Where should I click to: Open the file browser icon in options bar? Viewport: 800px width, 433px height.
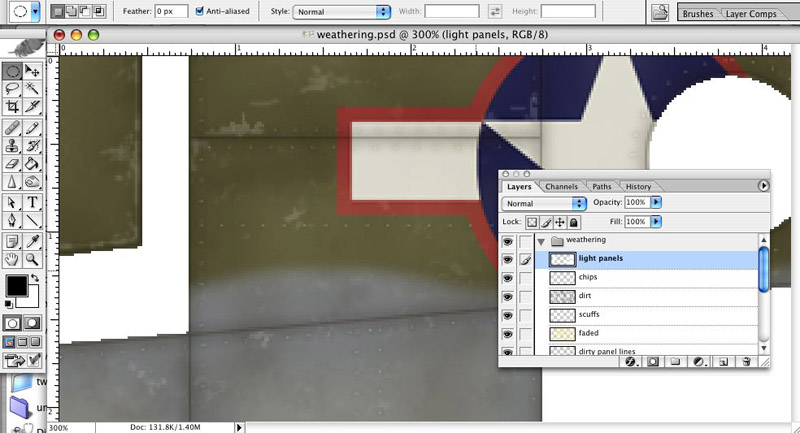(661, 13)
